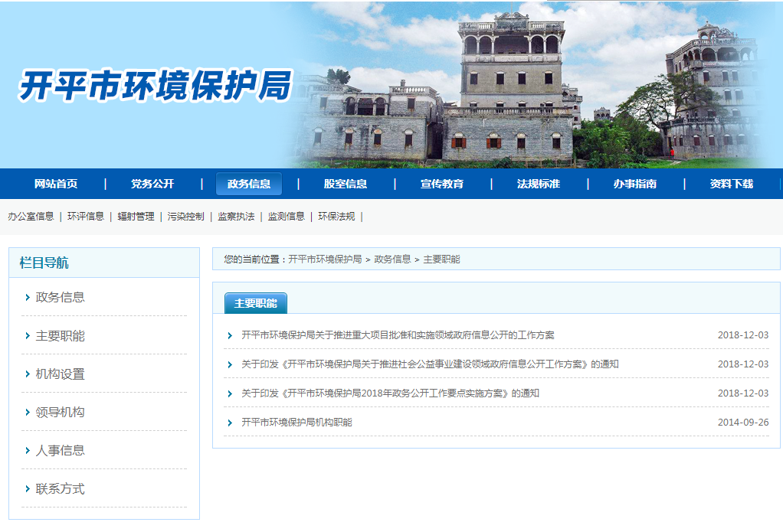Click breadcrumb link 政务信息
The image size is (783, 532).
coord(392,259)
